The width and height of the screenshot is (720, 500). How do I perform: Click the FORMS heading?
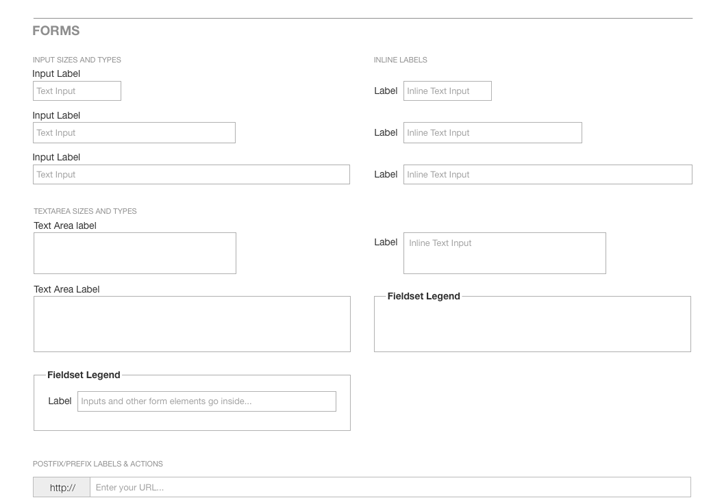click(56, 31)
